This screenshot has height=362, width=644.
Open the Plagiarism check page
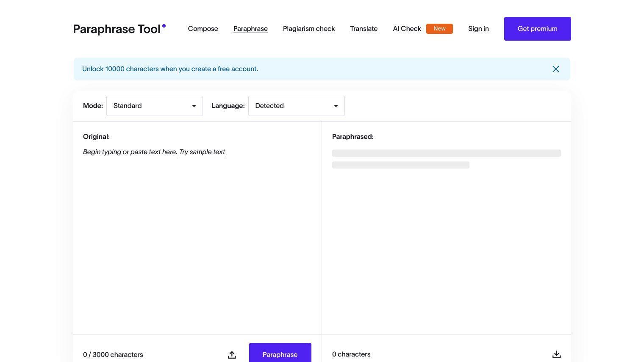point(309,29)
